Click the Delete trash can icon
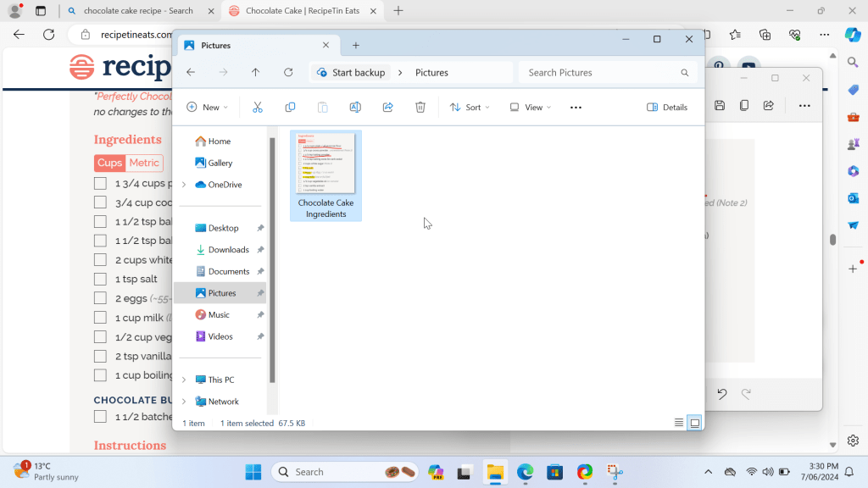Viewport: 868px width, 488px height. point(420,108)
